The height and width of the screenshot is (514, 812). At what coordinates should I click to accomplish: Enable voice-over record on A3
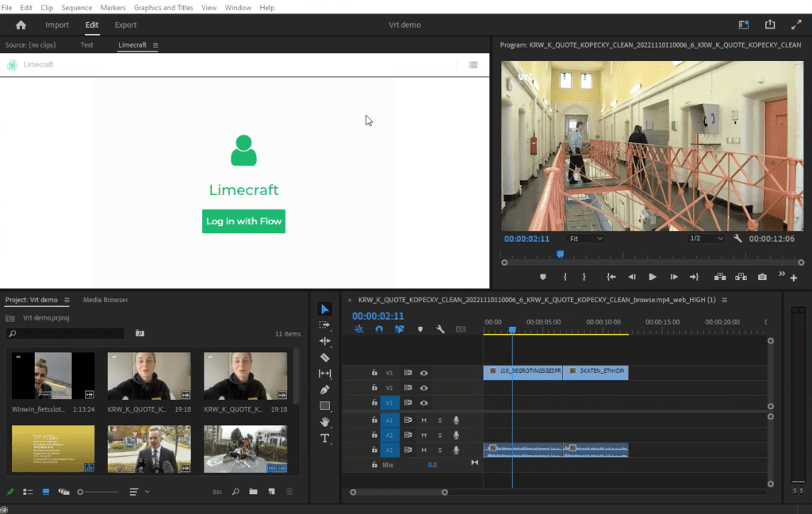456,451
